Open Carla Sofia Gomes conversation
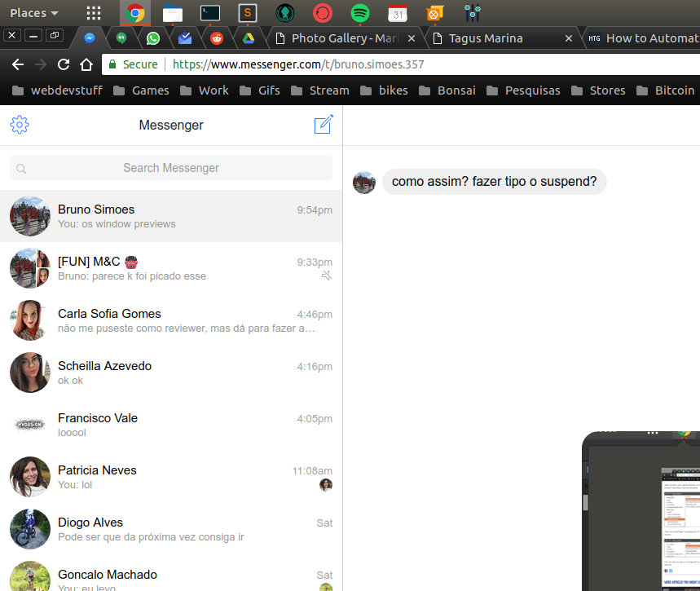 [171, 320]
